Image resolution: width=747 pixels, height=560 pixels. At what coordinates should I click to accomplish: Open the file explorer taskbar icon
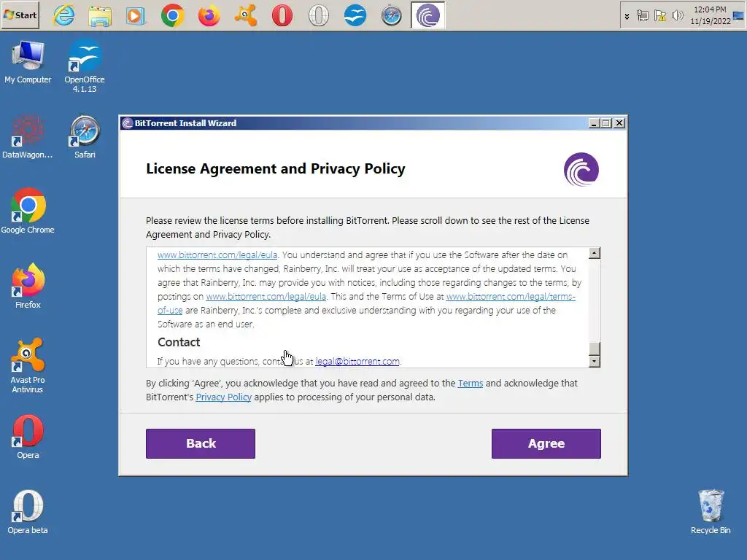[100, 15]
